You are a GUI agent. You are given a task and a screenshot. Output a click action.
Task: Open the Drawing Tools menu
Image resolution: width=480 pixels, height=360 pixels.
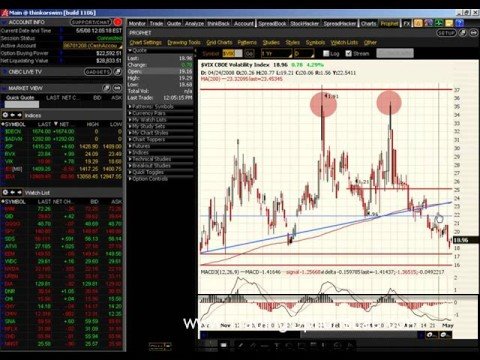[x=184, y=42]
